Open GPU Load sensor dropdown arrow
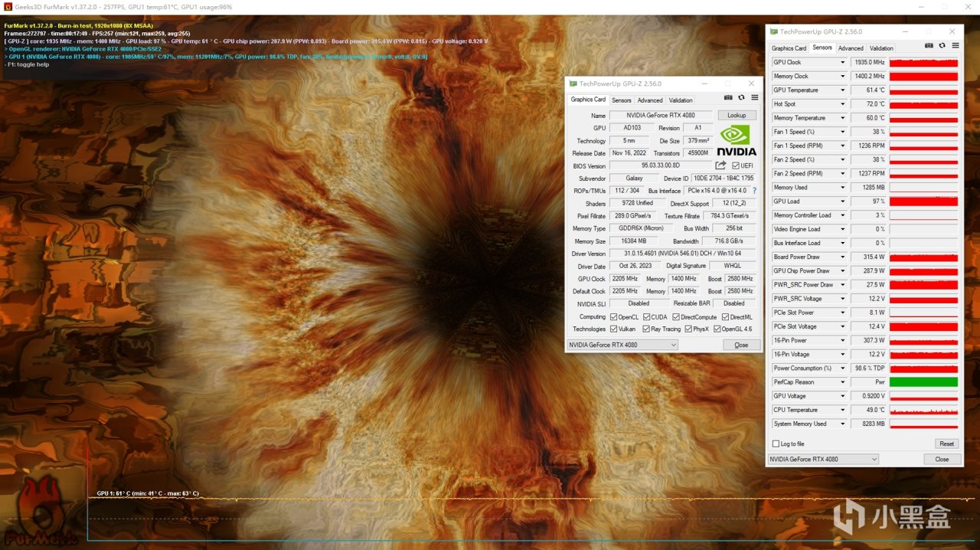 coord(843,201)
